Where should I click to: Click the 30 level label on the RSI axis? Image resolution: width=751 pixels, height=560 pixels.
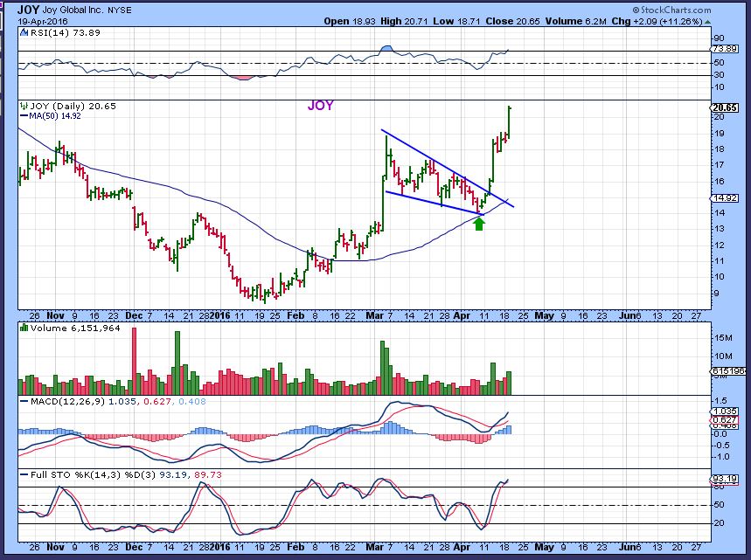point(719,75)
